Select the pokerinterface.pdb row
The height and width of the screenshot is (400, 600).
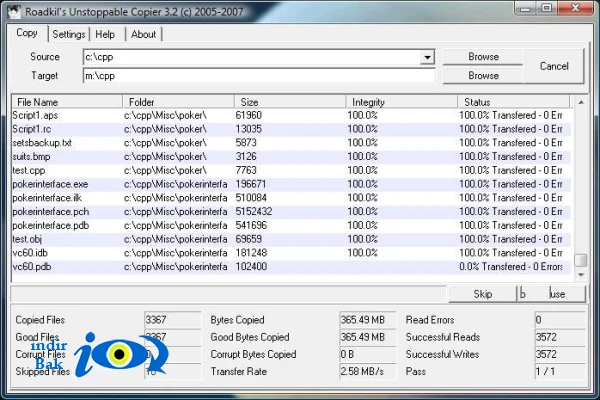tap(291, 225)
